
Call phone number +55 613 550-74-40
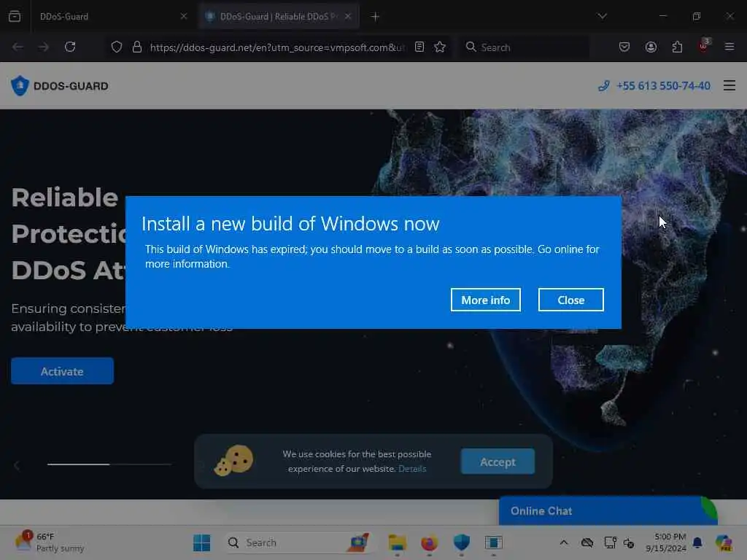654,86
